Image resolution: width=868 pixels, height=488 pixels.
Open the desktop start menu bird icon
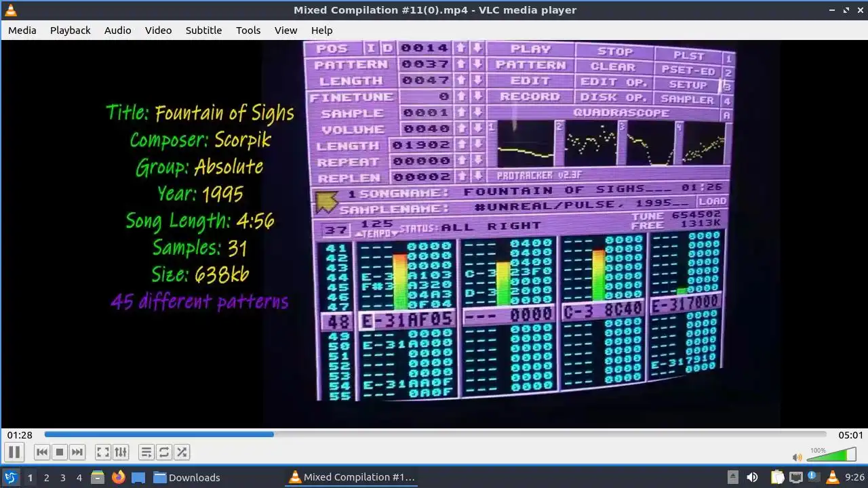click(x=10, y=477)
